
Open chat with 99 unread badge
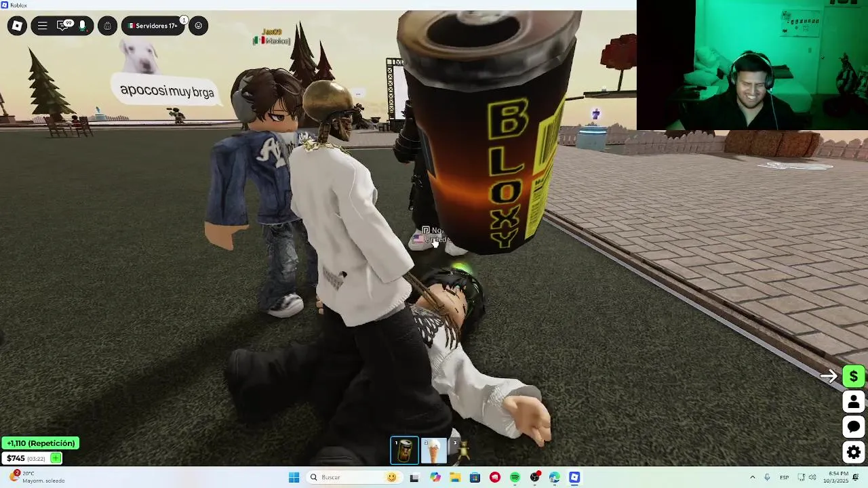(64, 26)
